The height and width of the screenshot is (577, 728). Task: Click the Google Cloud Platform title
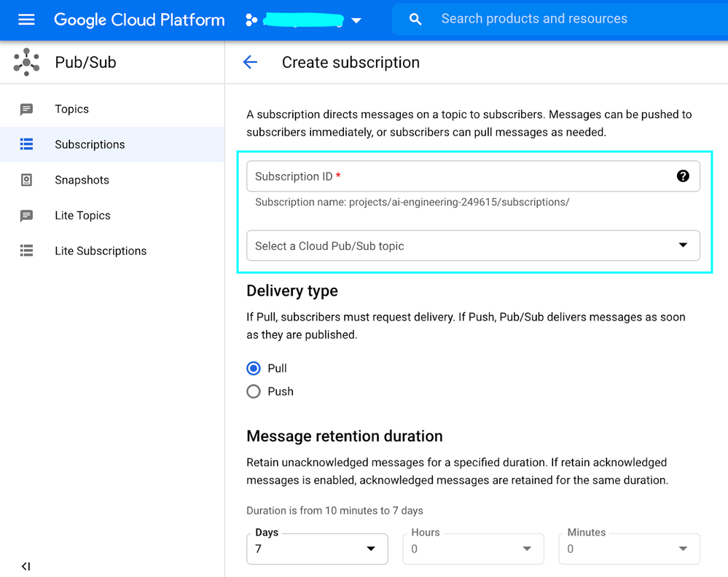(x=139, y=20)
